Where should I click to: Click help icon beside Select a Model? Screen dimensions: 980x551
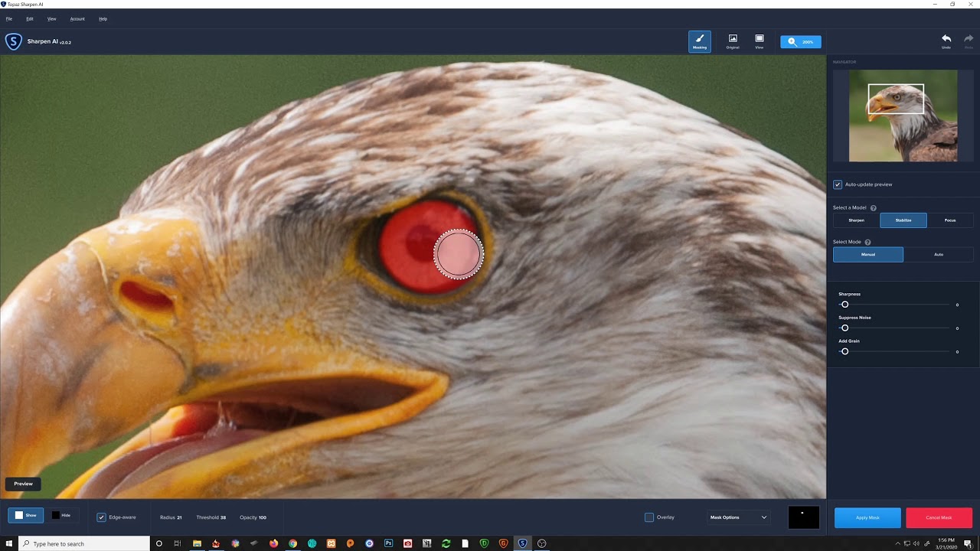(874, 208)
